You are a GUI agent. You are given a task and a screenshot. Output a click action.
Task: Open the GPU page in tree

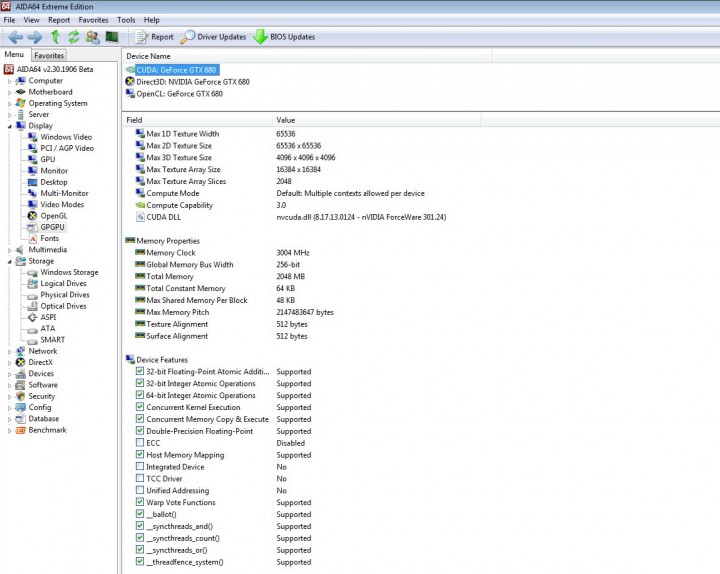47,159
